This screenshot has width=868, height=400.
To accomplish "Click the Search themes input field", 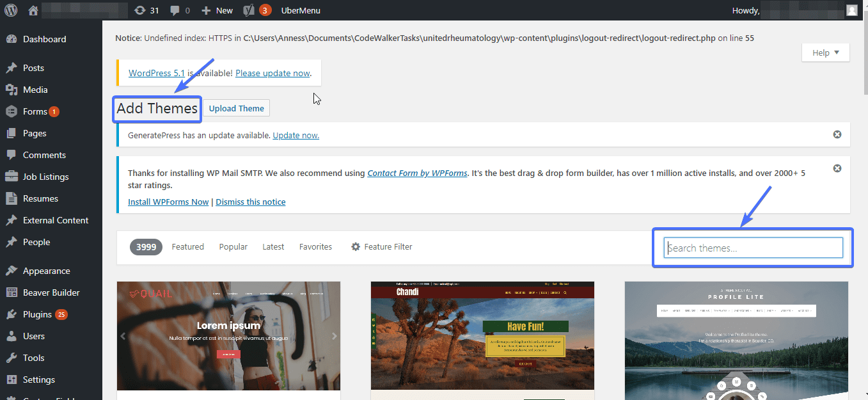I will pos(754,248).
